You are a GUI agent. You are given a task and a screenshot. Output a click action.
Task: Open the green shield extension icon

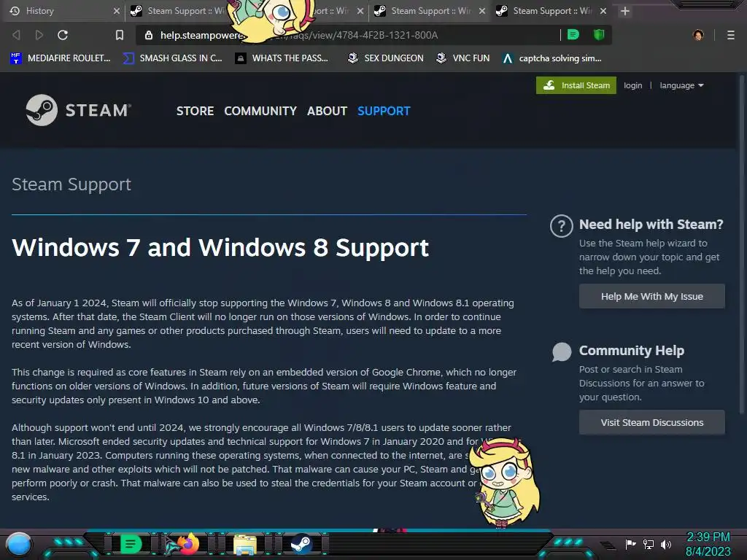pyautogui.click(x=599, y=35)
